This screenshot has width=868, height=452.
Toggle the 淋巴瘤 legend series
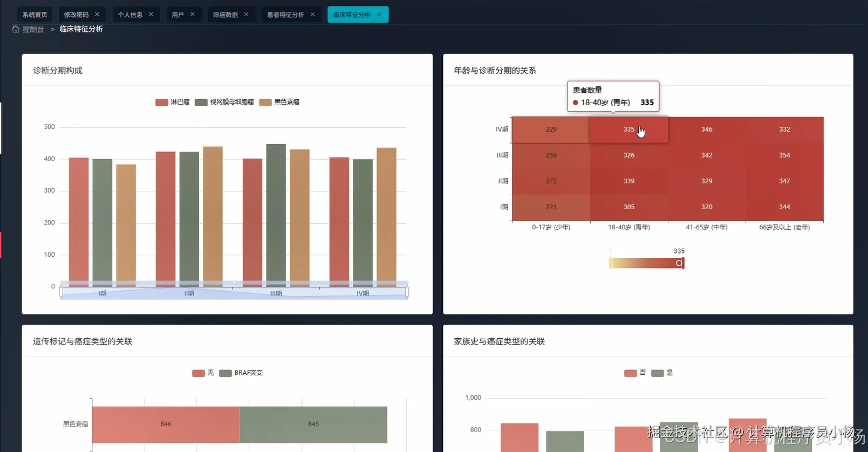coord(172,102)
